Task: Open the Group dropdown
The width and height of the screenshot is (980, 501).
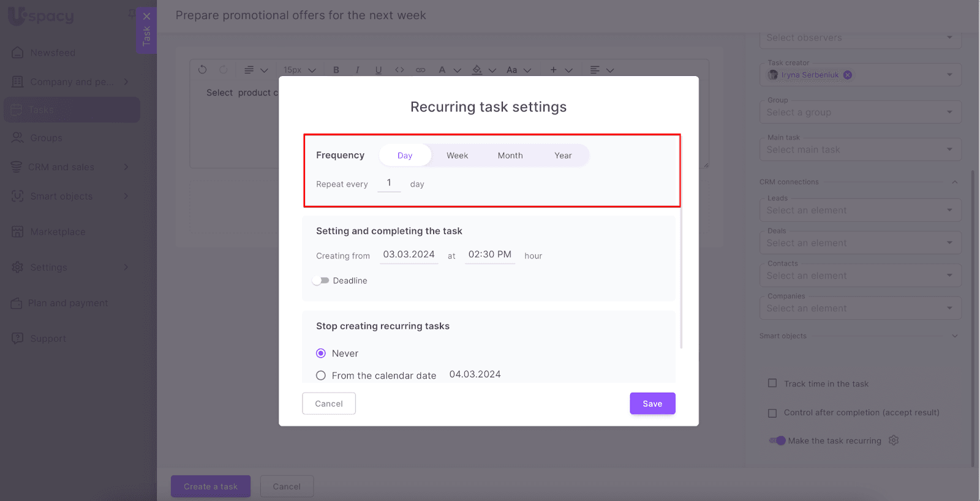Action: 860,112
